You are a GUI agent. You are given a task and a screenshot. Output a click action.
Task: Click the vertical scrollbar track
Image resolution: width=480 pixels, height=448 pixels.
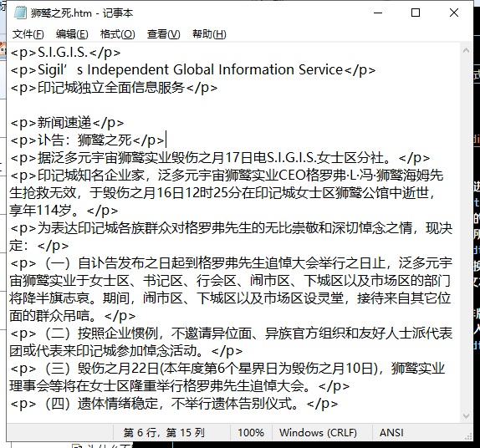(x=466, y=233)
